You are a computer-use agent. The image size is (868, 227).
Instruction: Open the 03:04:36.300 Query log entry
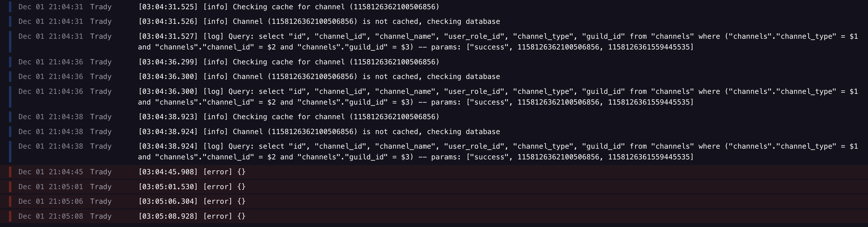click(x=434, y=97)
